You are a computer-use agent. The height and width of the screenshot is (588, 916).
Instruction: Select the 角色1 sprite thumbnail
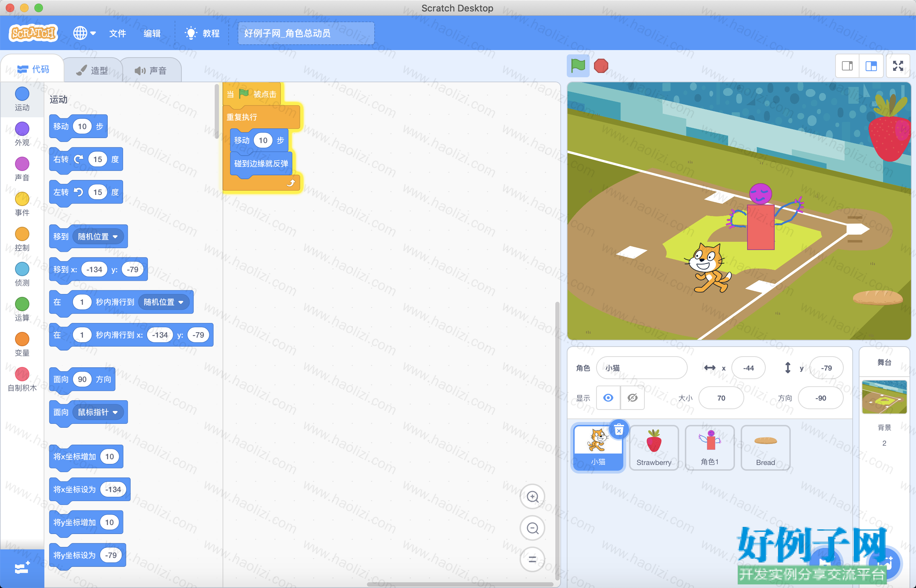(x=709, y=448)
